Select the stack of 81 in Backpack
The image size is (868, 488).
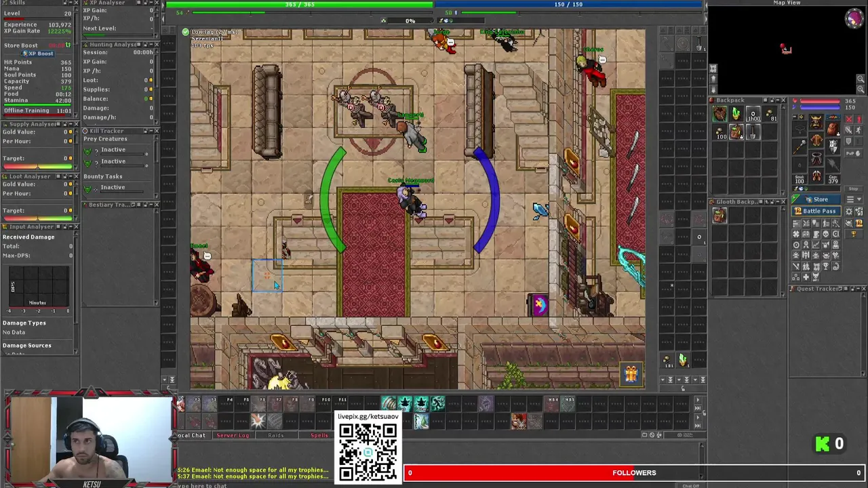click(x=770, y=113)
